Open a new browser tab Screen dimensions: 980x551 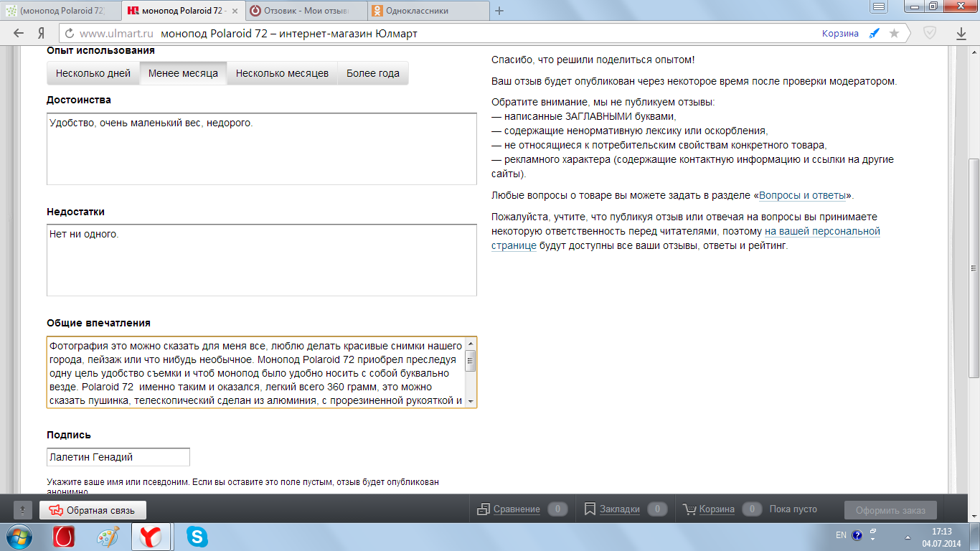pyautogui.click(x=499, y=11)
